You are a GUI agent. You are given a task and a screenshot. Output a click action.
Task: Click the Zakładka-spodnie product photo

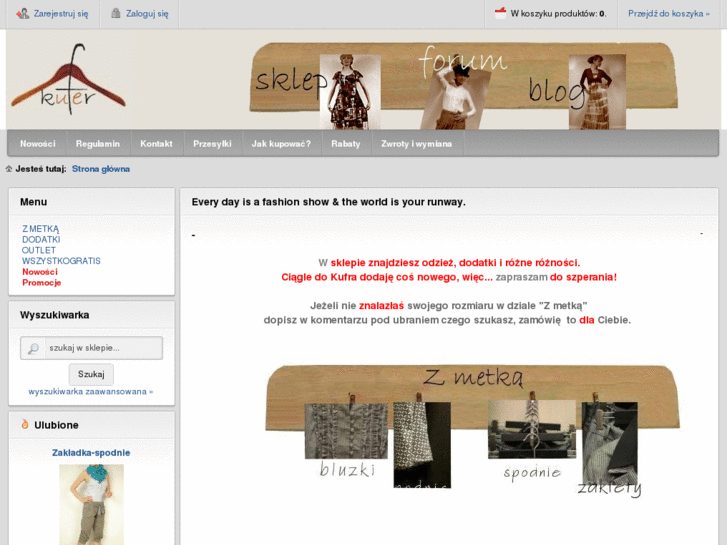click(x=91, y=505)
